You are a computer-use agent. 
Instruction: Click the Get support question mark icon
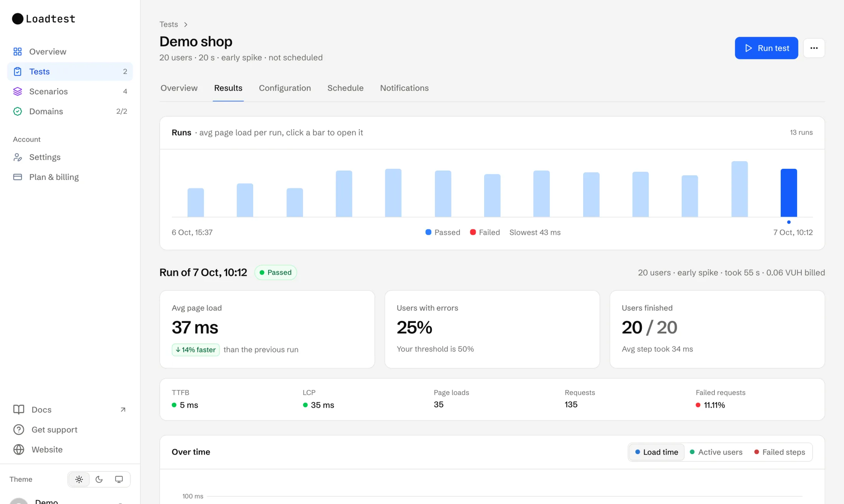coord(19,430)
